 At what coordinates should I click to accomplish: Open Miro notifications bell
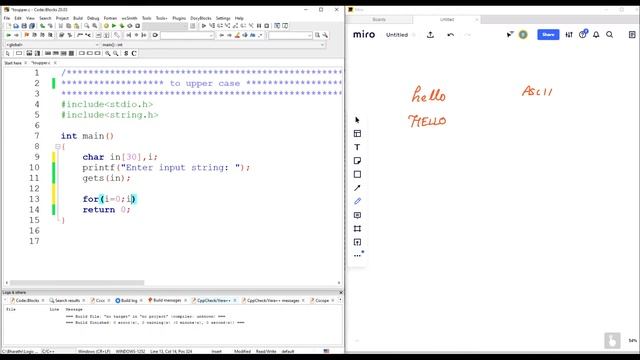coord(596,35)
